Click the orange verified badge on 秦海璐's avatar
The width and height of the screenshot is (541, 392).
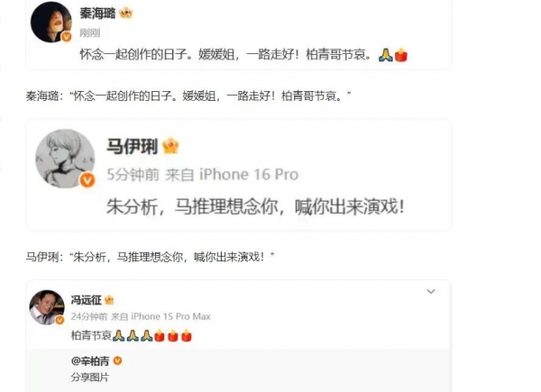[x=66, y=37]
